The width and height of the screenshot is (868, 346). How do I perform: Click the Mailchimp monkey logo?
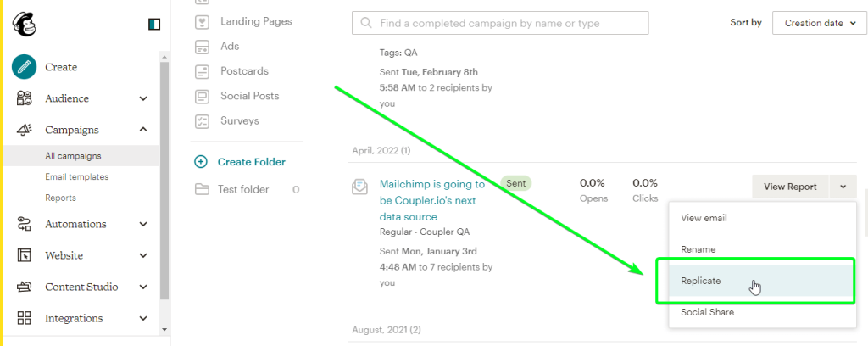click(x=24, y=24)
